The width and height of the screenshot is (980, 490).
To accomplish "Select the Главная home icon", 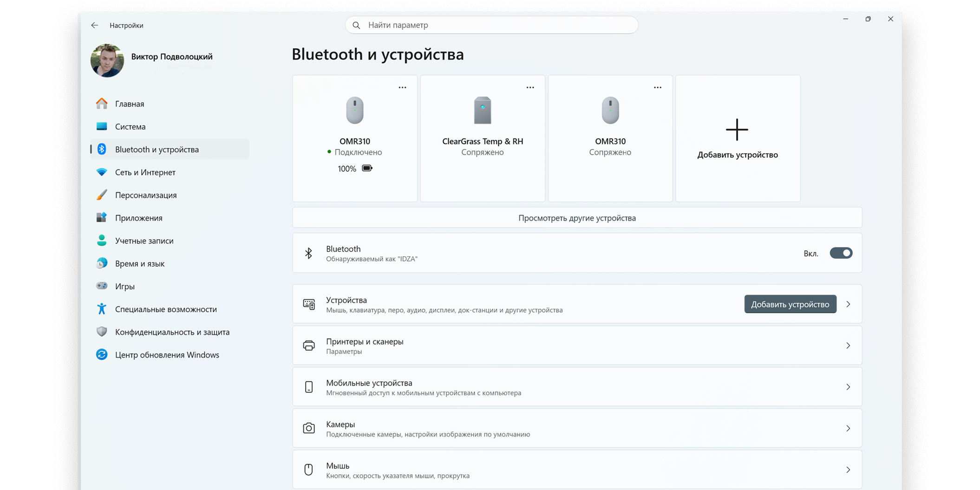I will point(102,104).
